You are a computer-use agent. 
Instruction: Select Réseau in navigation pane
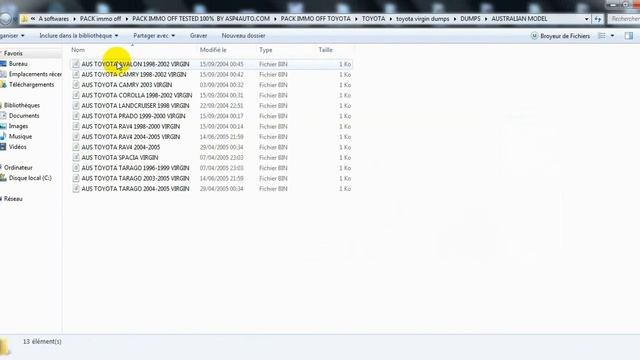pyautogui.click(x=13, y=199)
